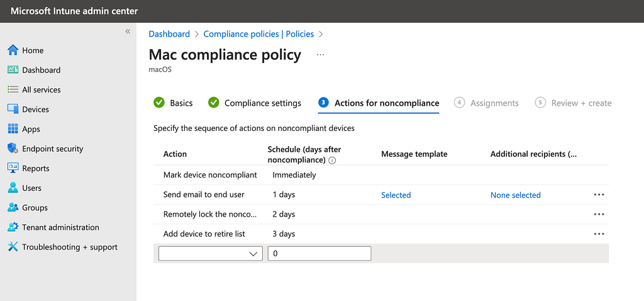Click the All services list icon

(x=13, y=89)
